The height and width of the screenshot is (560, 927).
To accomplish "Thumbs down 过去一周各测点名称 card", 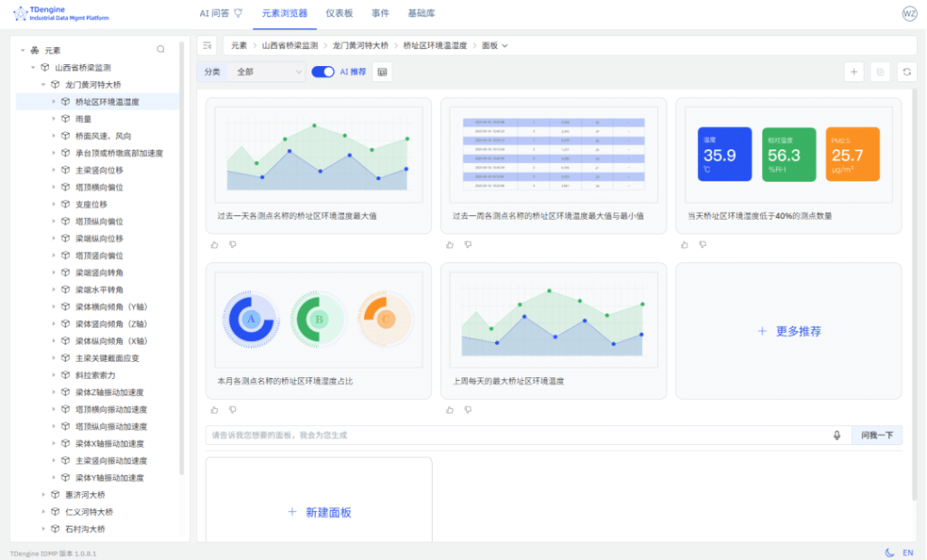I will 468,244.
